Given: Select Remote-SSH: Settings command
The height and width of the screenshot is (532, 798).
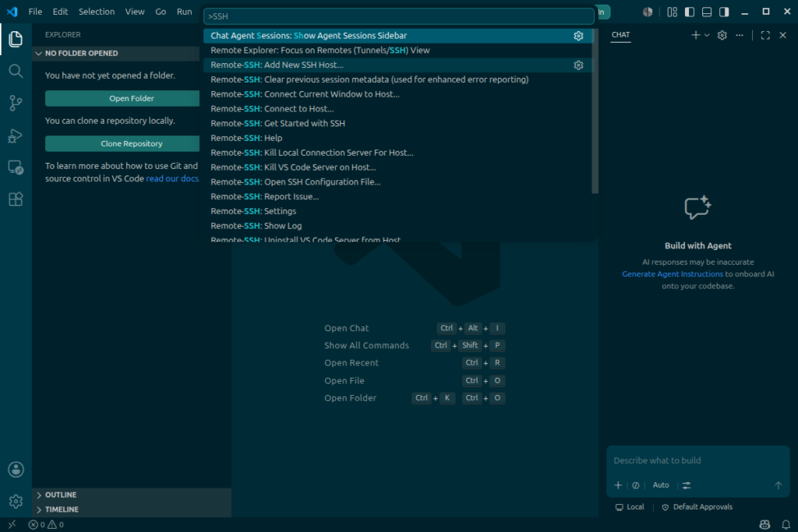Looking at the screenshot, I should (398, 211).
